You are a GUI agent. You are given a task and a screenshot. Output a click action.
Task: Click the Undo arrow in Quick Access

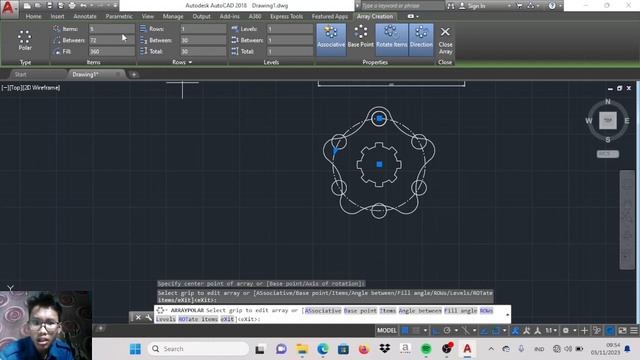[83, 6]
